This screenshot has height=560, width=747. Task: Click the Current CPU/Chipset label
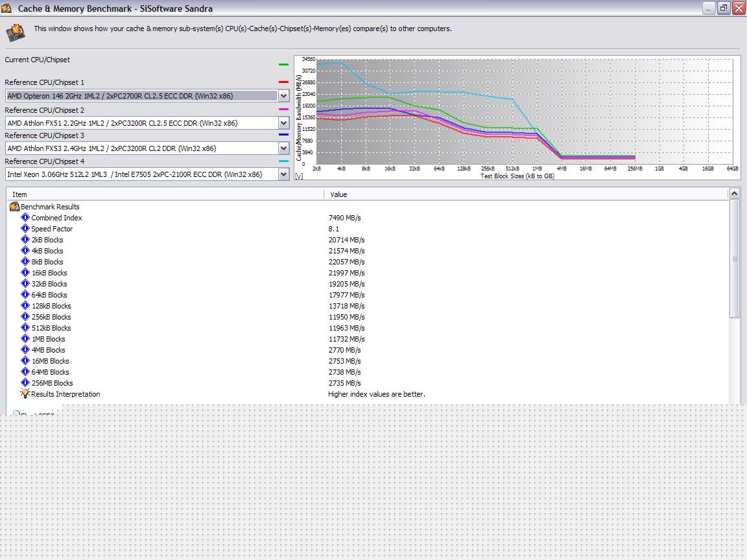(37, 60)
